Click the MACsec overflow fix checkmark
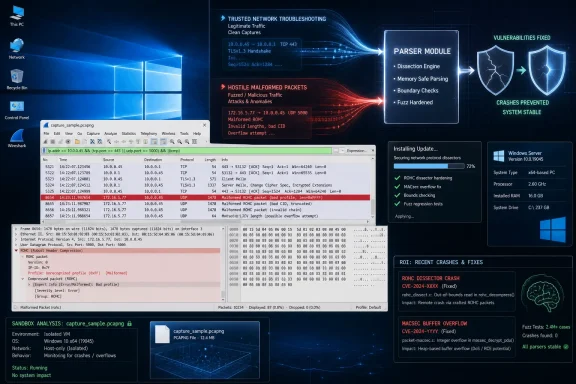 click(x=397, y=186)
